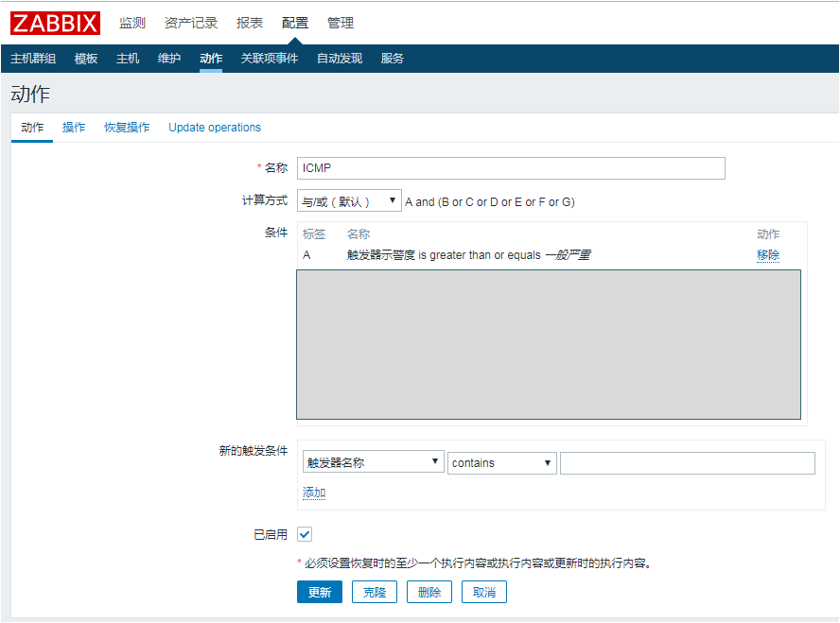
Task: Click condition label A
Action: click(x=306, y=255)
